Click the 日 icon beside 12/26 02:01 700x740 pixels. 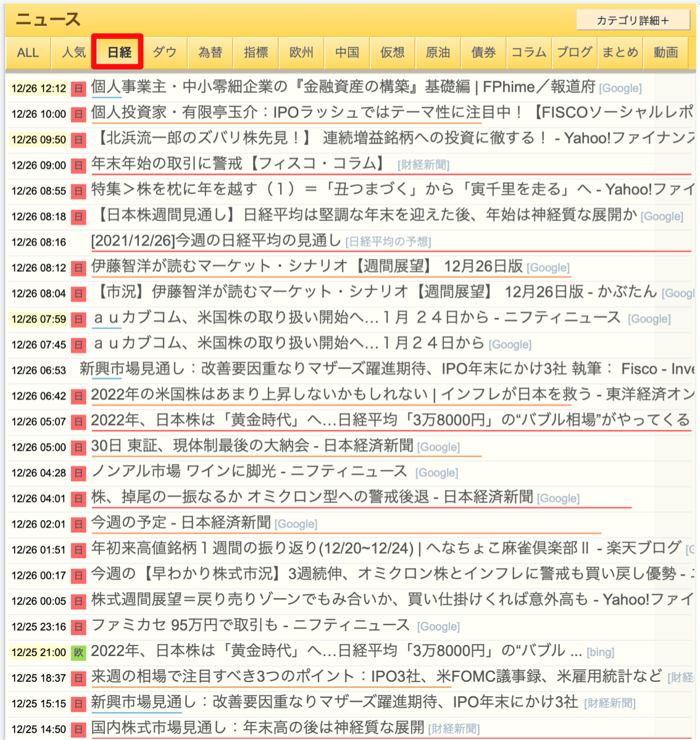point(78,524)
